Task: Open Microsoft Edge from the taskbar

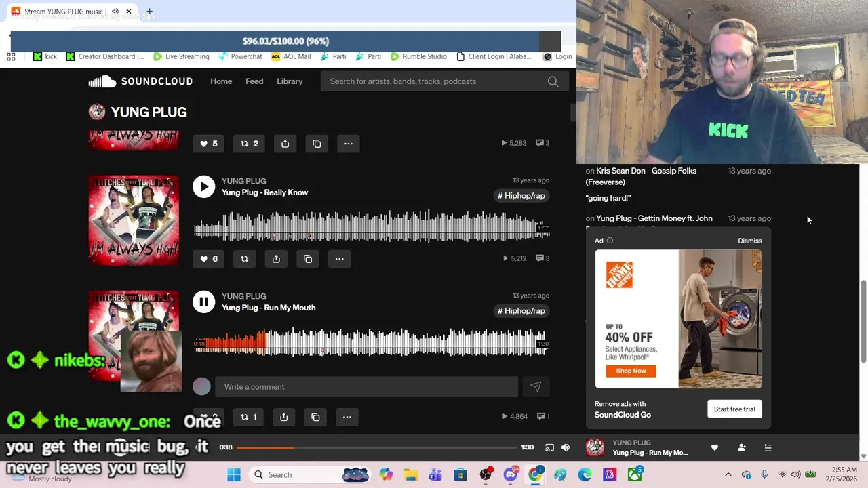Action: pyautogui.click(x=585, y=474)
